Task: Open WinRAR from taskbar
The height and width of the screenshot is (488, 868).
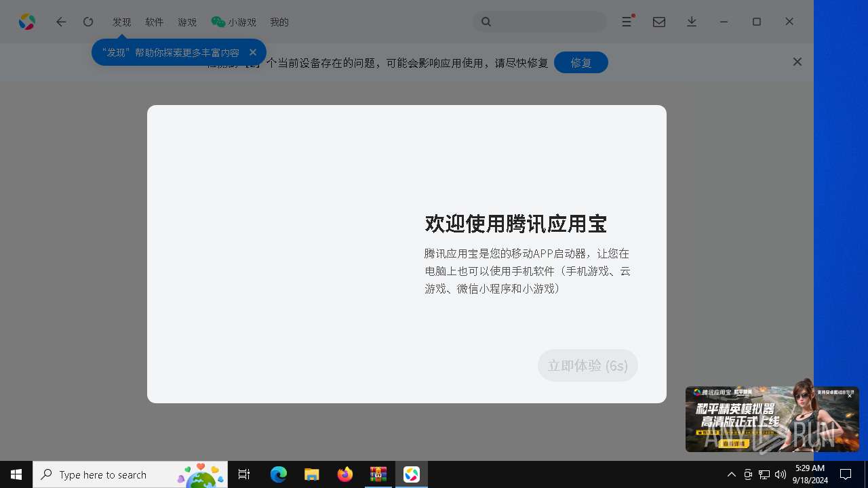Action: (378, 474)
